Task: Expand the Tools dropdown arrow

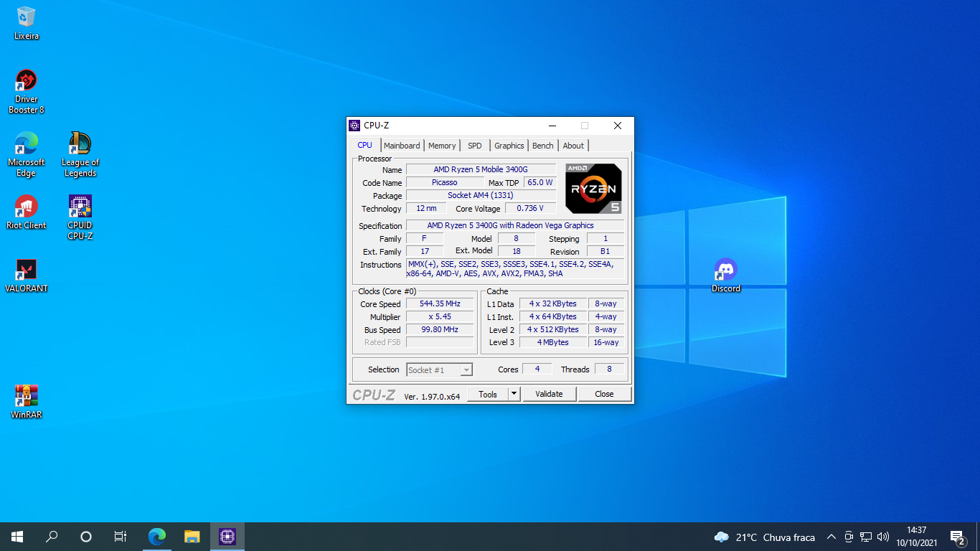Action: [x=514, y=394]
